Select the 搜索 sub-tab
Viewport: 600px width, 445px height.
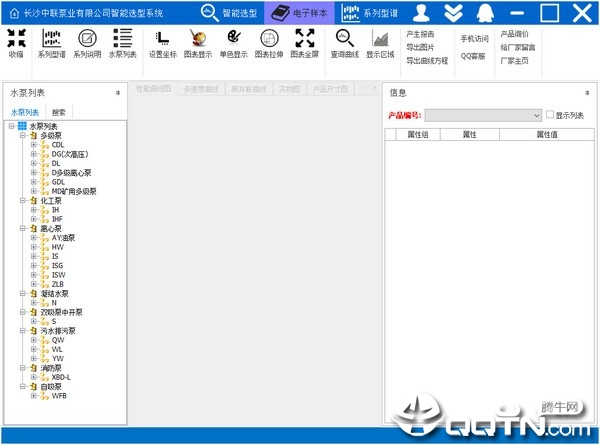[59, 112]
